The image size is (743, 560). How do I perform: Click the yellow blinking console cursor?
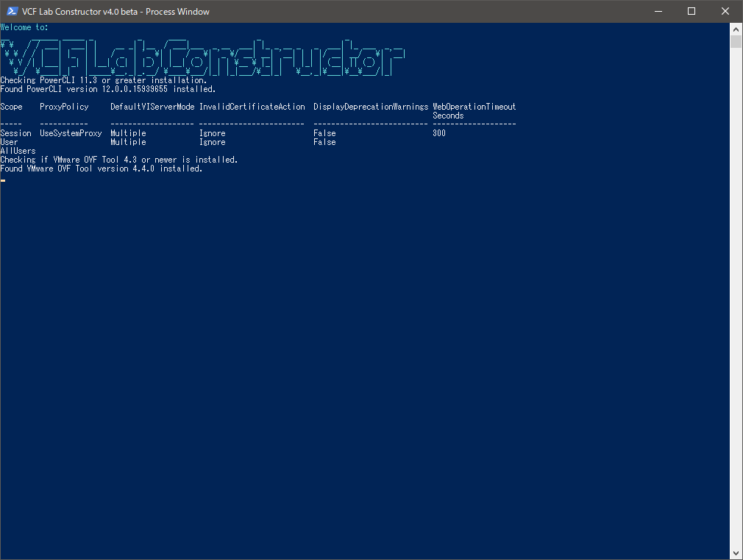point(3,179)
